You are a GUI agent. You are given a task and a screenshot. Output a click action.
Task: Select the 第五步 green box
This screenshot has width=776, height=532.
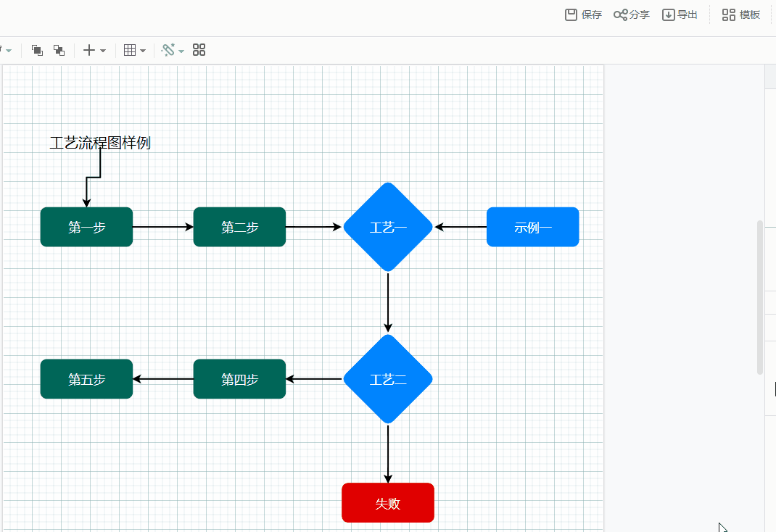coord(86,379)
